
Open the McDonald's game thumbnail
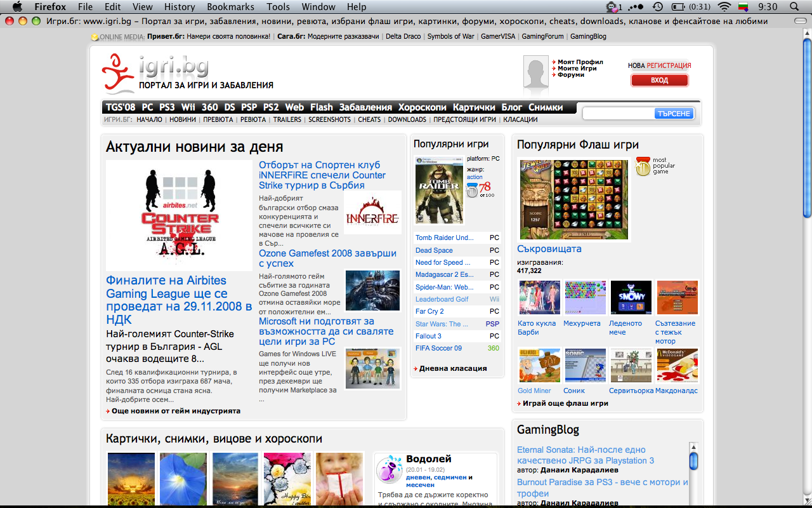[677, 365]
